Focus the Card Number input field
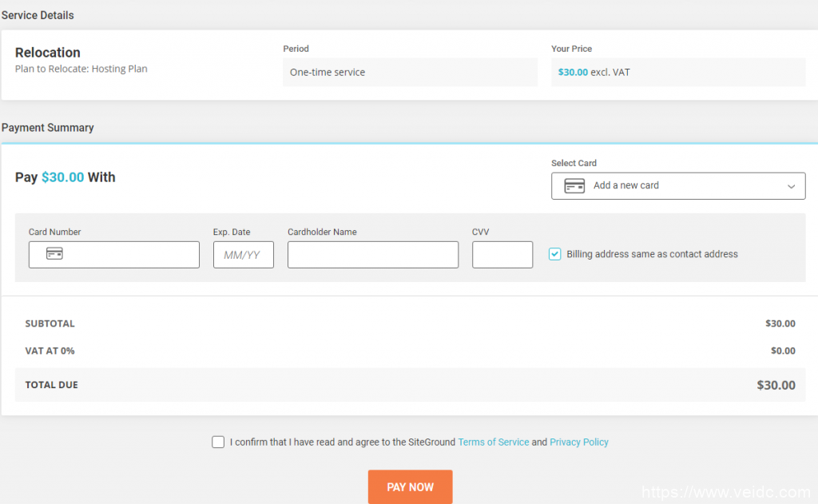 128,255
